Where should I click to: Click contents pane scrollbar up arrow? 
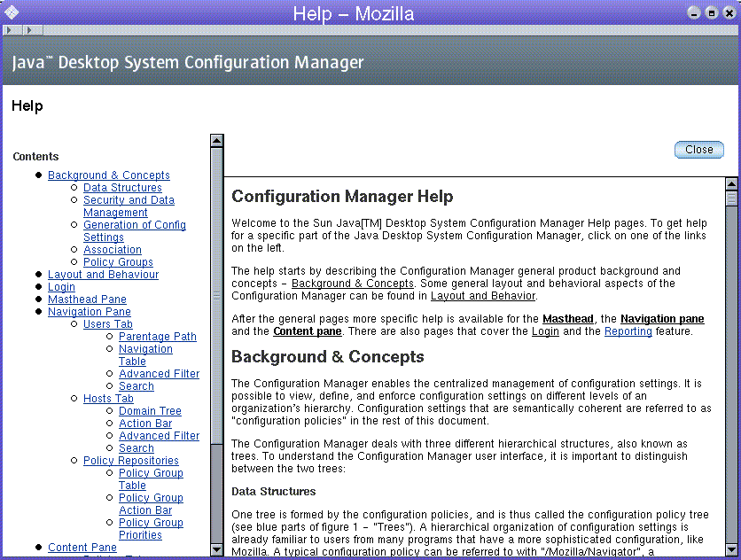[217, 141]
